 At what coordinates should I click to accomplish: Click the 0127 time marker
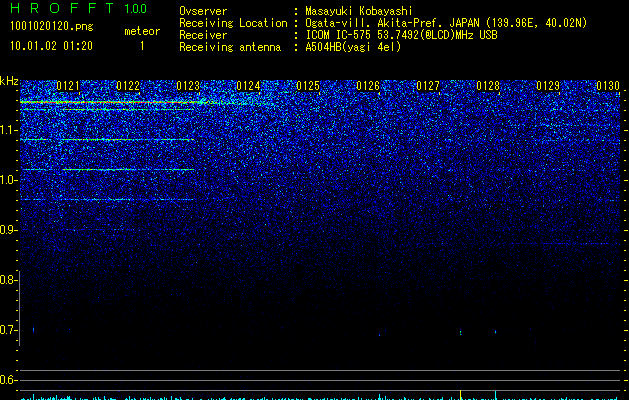click(x=428, y=86)
